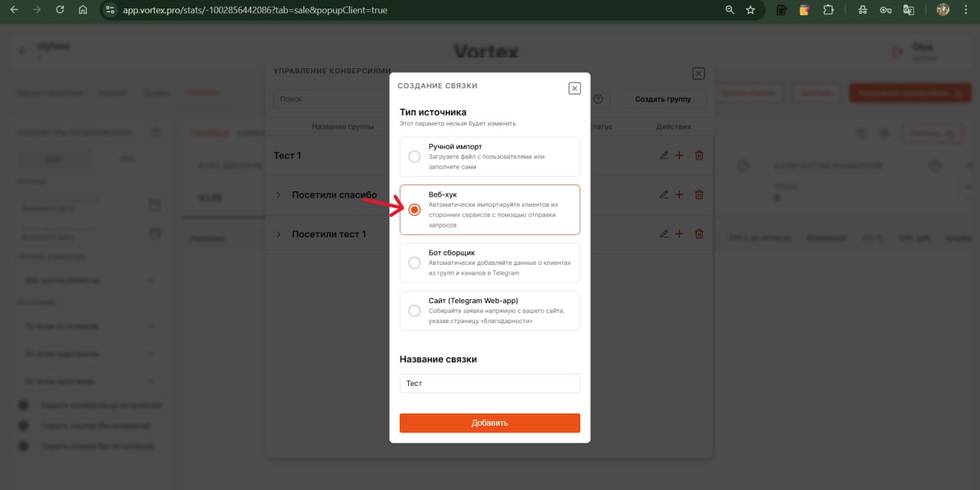Open browser extensions puzzle icon
The width and height of the screenshot is (980, 490).
[x=828, y=10]
